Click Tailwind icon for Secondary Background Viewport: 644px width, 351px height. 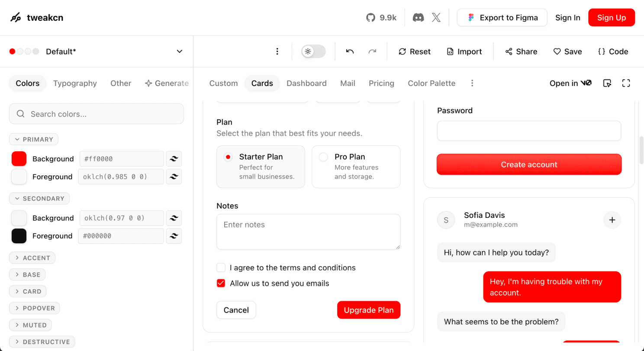point(174,218)
